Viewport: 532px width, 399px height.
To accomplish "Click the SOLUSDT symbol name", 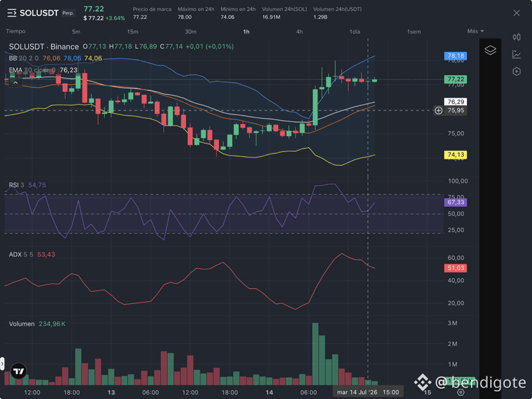I will 39,13.
